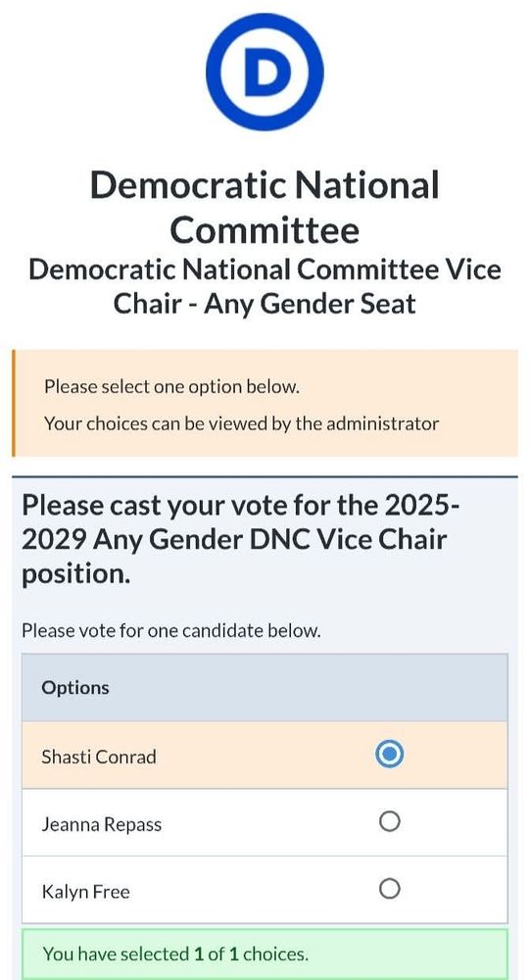Click the orange bar of the notice box
The image size is (530, 980).
pos(13,403)
